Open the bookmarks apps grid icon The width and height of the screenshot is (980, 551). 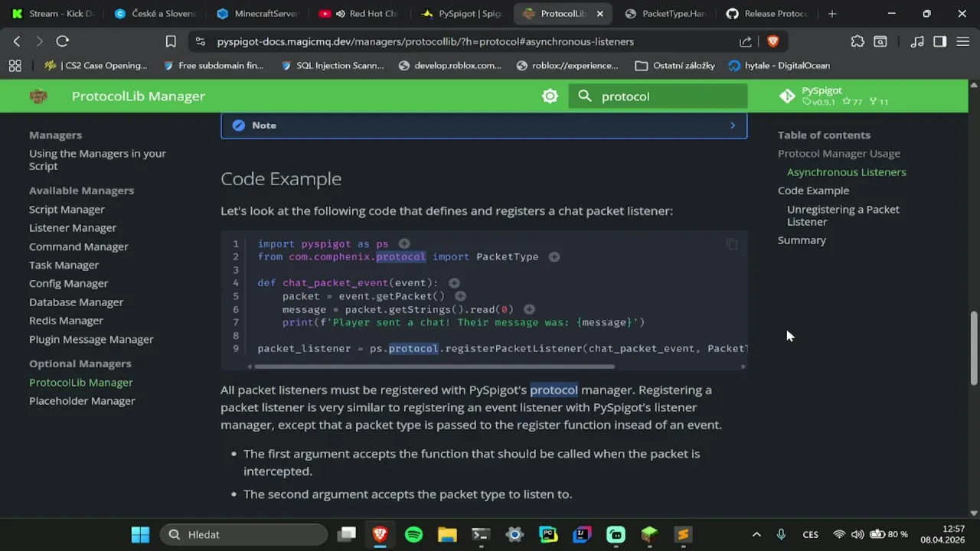pos(15,66)
